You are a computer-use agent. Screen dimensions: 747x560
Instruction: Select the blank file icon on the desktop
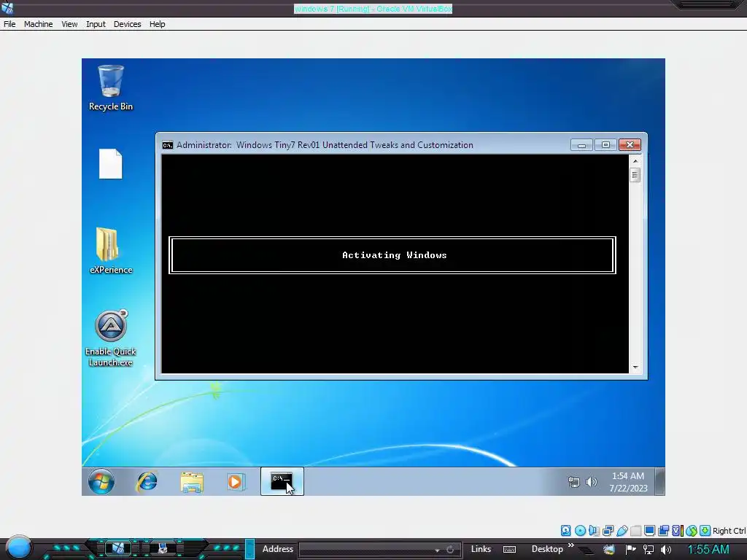pos(111,164)
